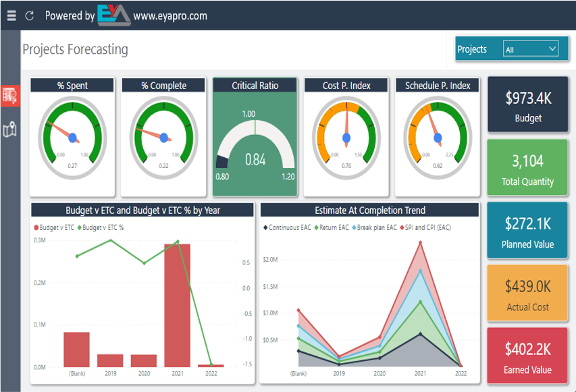Click the 0.3M axis label on budget chart
This screenshot has width=576, height=392.
40,240
